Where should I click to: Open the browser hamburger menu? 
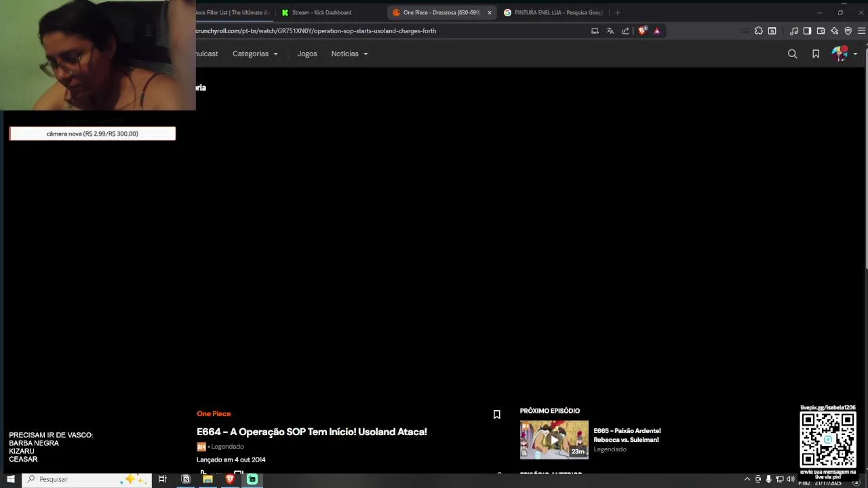click(x=861, y=30)
